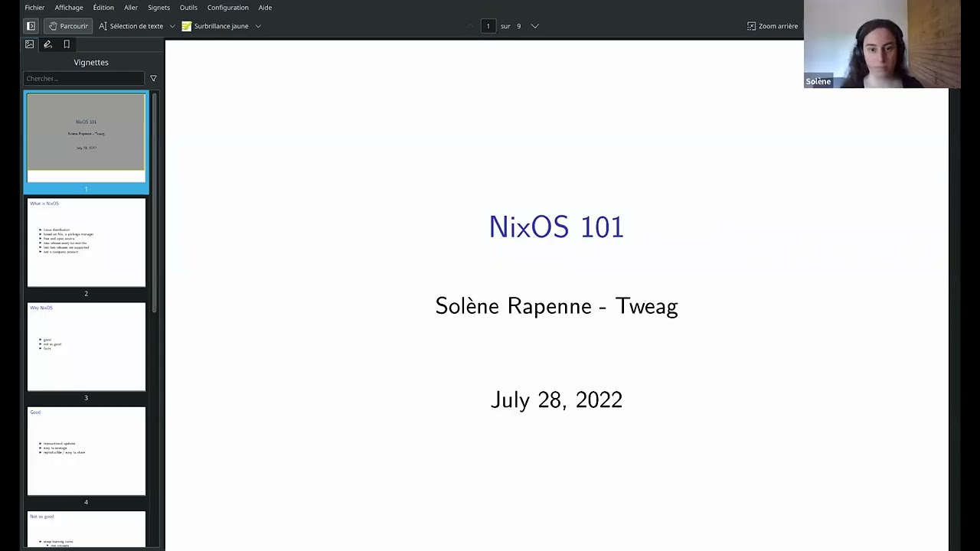
Task: Enable the Surbrillance jaune highlighter
Action: pos(215,26)
